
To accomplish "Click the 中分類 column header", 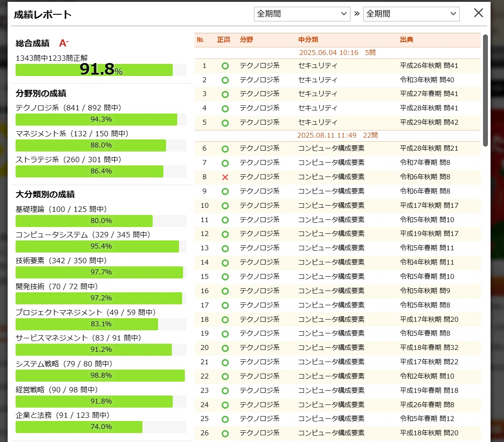I will pyautogui.click(x=308, y=40).
